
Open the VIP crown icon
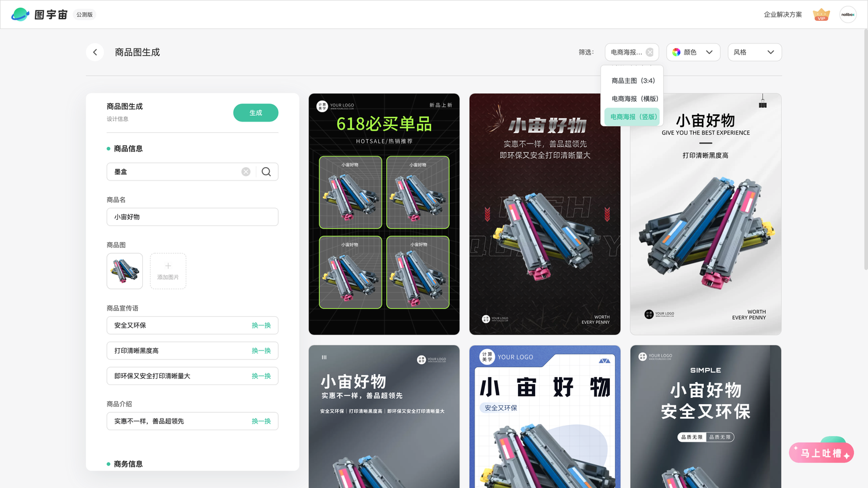[x=821, y=14]
